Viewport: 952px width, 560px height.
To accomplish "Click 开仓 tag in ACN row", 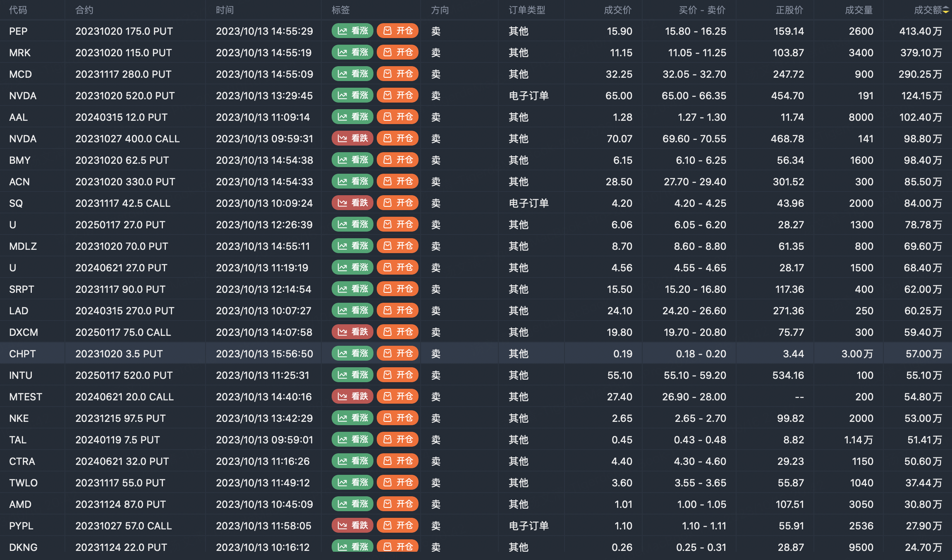I will pos(398,182).
